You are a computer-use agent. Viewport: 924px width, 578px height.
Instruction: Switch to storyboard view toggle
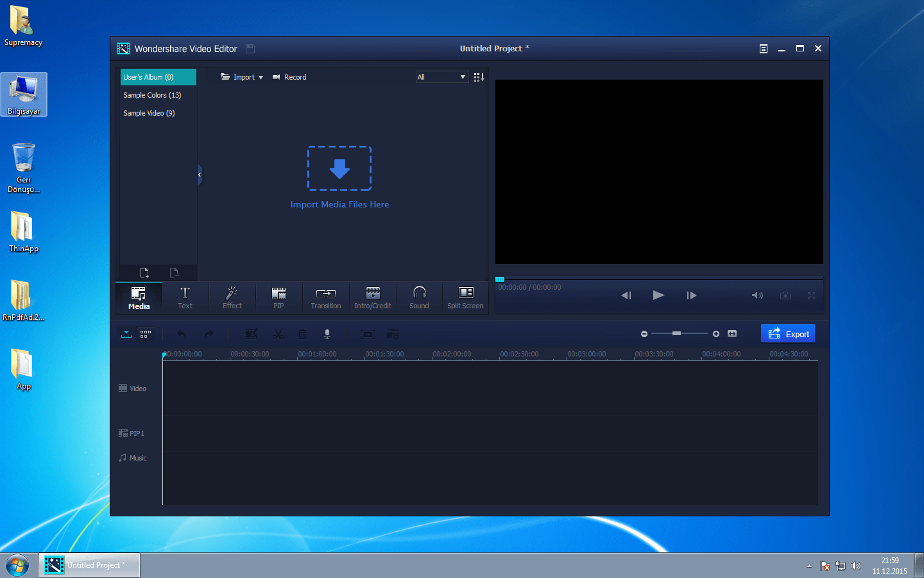(x=145, y=333)
